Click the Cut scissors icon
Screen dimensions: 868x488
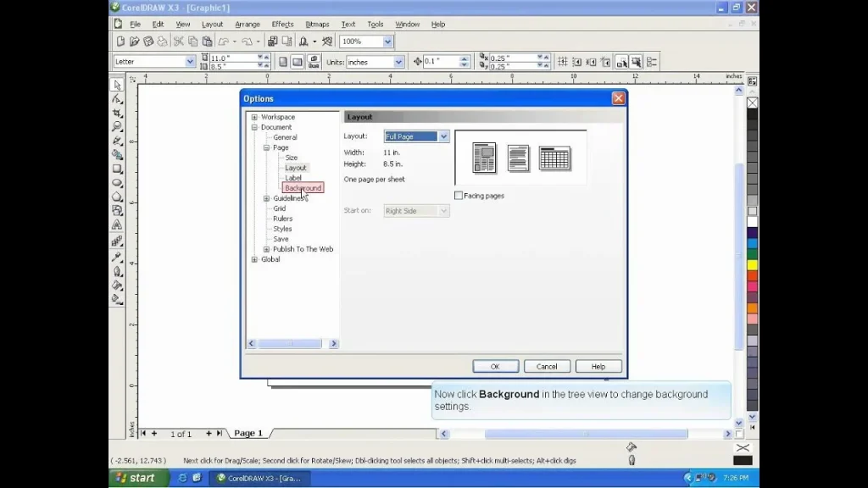178,42
